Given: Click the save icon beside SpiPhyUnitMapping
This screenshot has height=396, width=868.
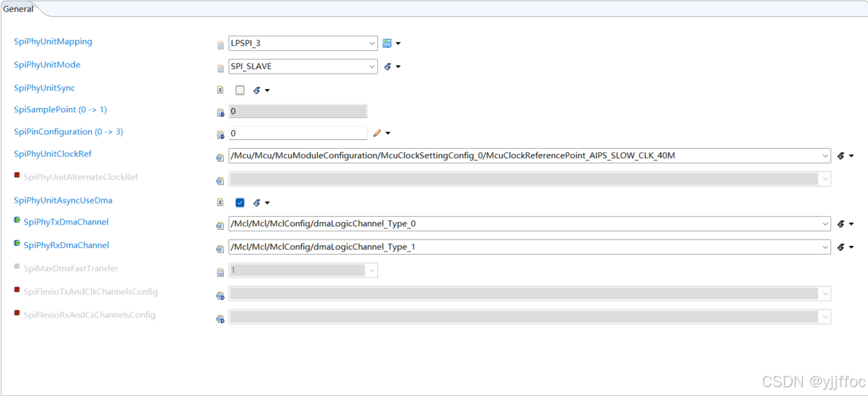Looking at the screenshot, I should point(387,43).
